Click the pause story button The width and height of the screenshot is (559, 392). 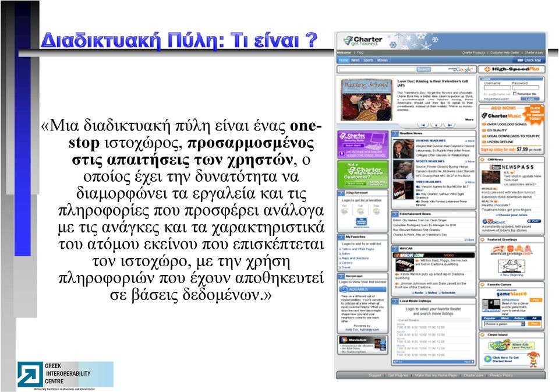pos(436,125)
